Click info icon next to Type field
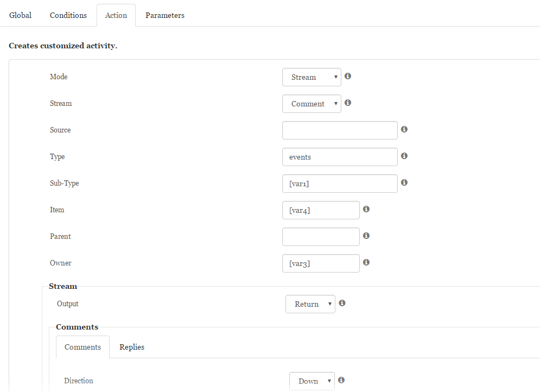 (x=404, y=156)
